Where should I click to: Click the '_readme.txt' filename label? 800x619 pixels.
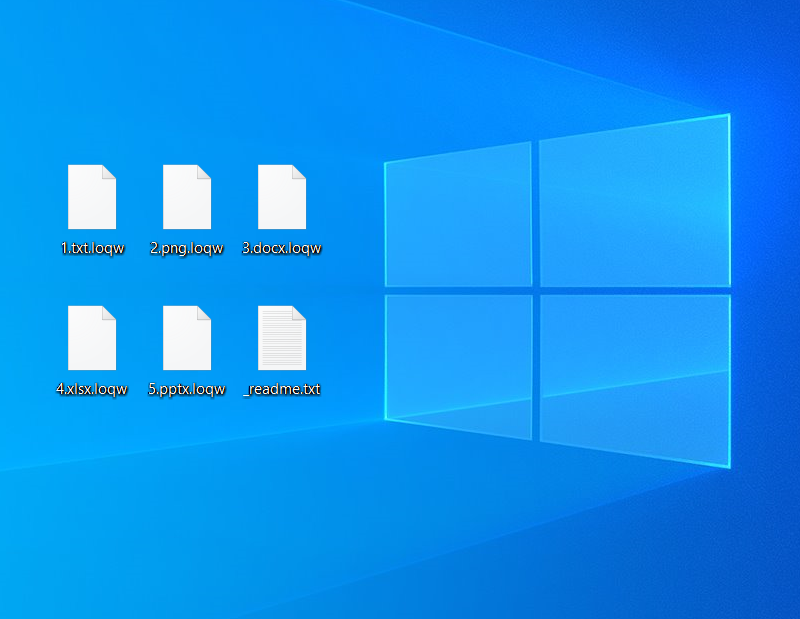282,390
